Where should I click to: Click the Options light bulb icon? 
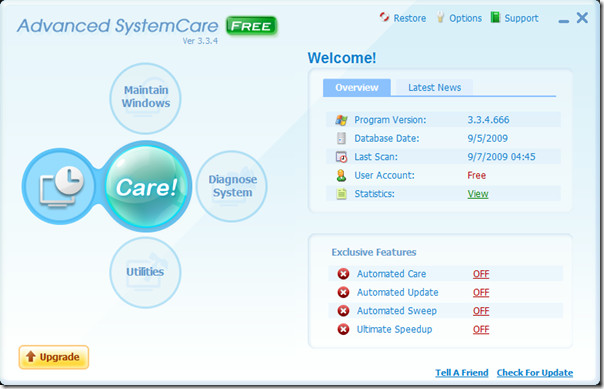coord(440,17)
